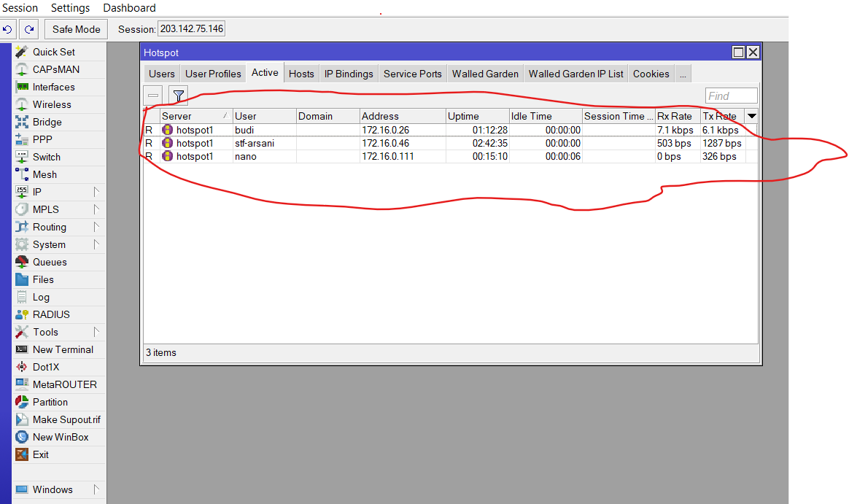849x504 pixels.
Task: Switch to the Cookies tab
Action: [x=651, y=74]
